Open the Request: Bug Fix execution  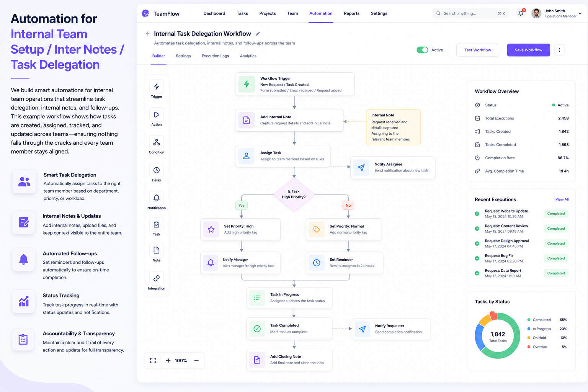click(x=521, y=258)
